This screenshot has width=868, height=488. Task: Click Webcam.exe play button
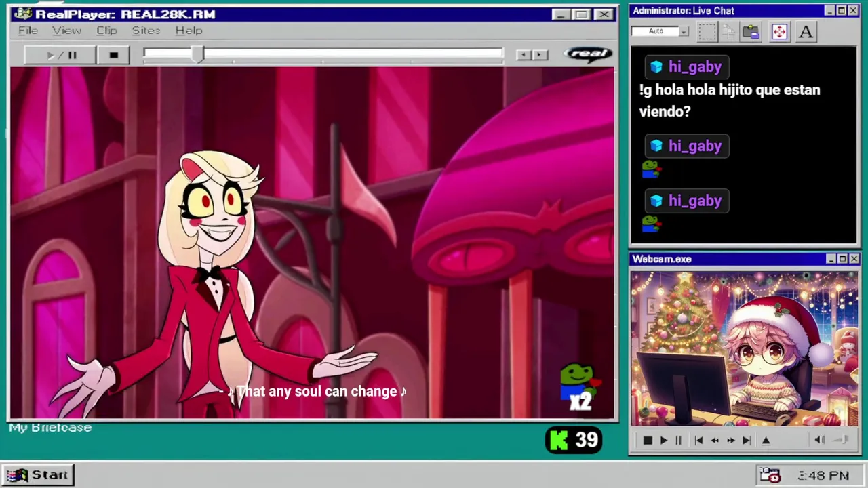(663, 441)
